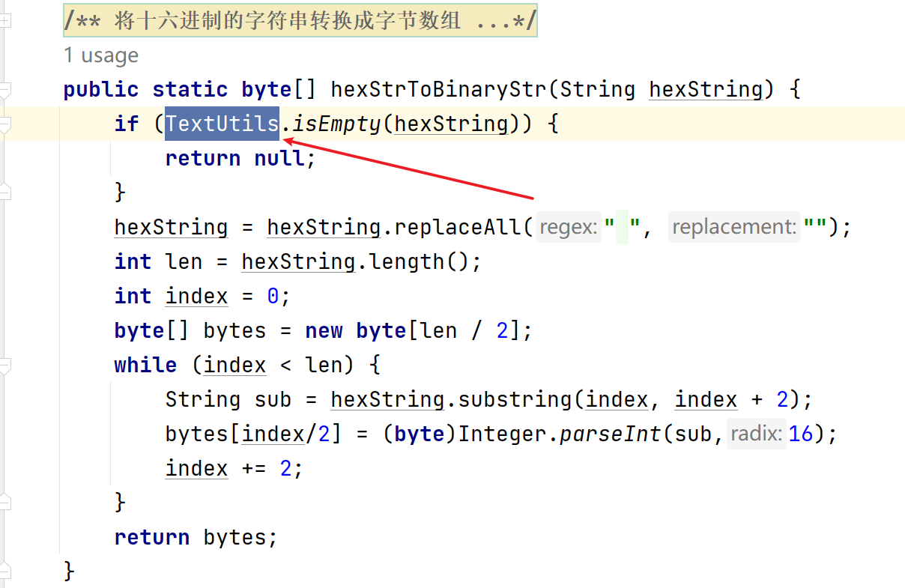905x588 pixels.
Task: Click the while loop closing fold marker
Action: (5, 501)
